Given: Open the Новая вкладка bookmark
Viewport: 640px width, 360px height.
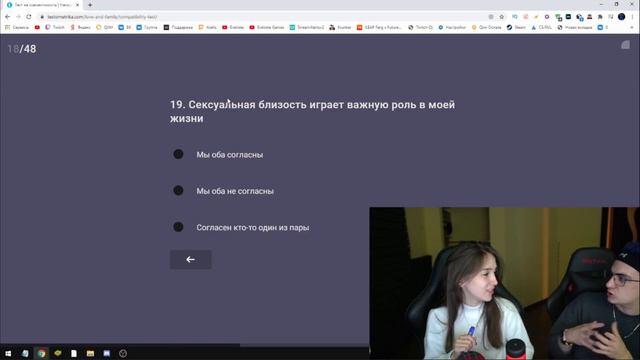Looking at the screenshot, I should click(x=575, y=27).
